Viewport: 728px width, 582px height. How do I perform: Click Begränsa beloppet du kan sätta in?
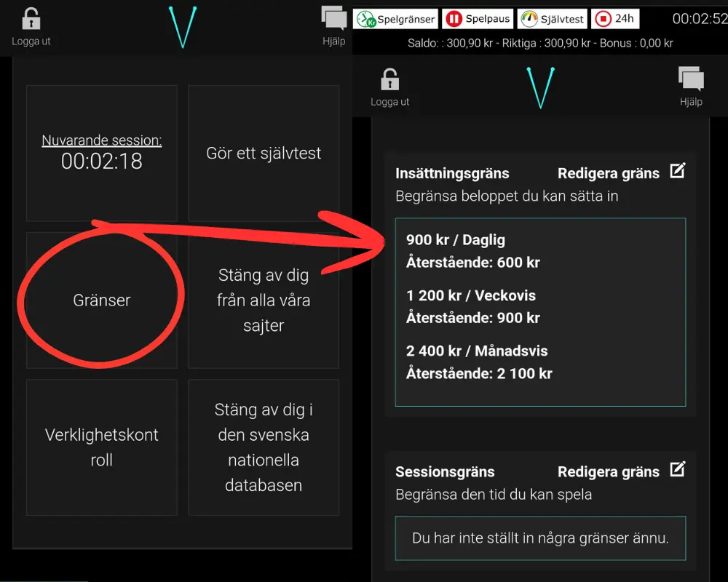507,196
